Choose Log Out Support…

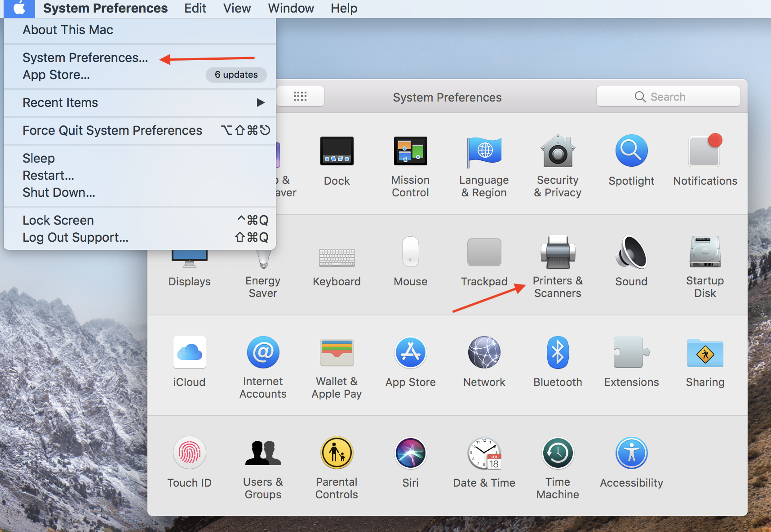click(140, 237)
